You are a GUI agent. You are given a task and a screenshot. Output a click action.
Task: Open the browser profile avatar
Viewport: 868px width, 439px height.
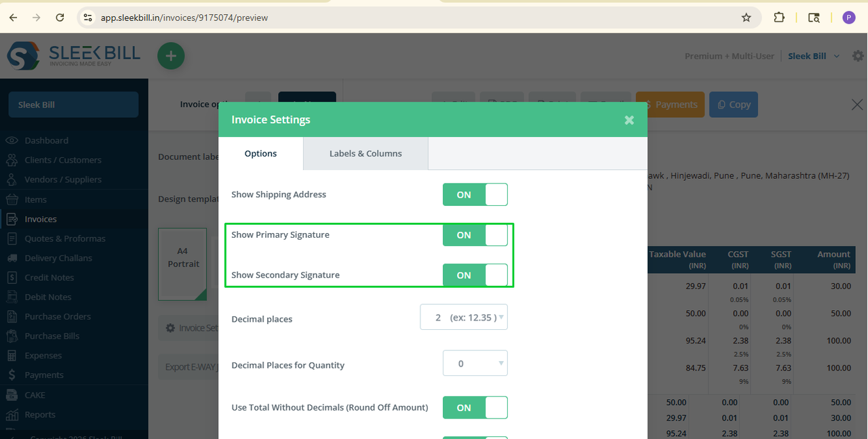848,18
